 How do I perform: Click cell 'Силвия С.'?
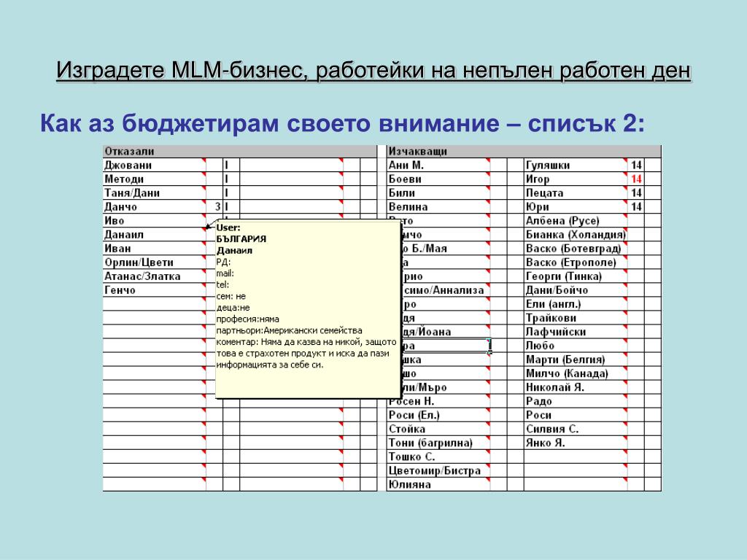[576, 429]
